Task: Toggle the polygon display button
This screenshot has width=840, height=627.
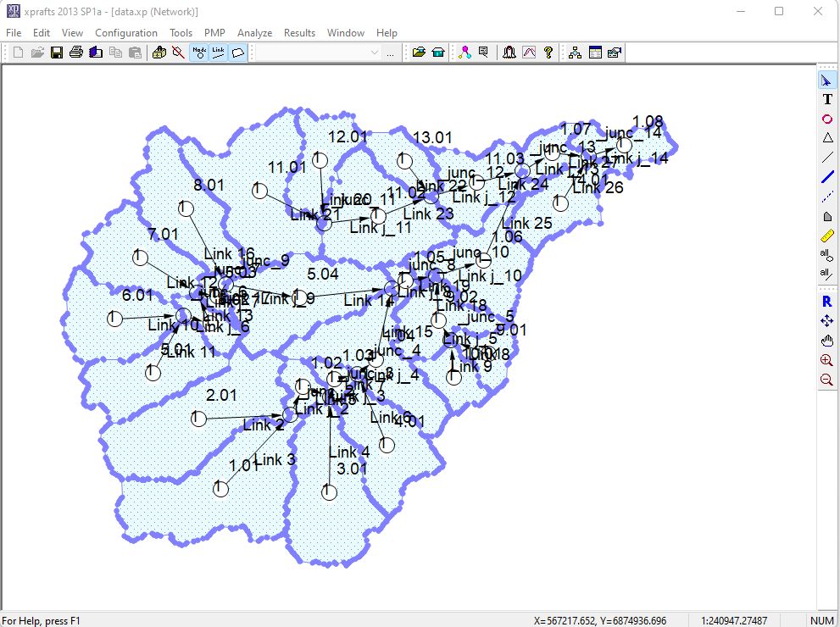Action: 238,53
